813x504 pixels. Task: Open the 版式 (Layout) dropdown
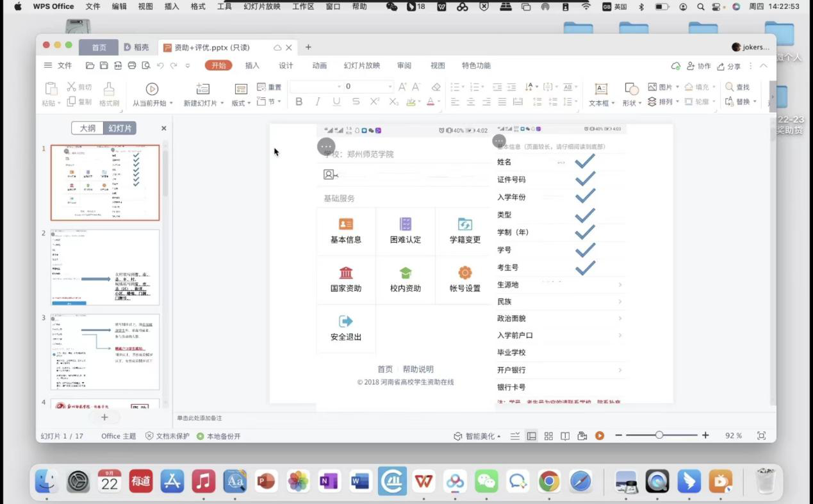[242, 102]
